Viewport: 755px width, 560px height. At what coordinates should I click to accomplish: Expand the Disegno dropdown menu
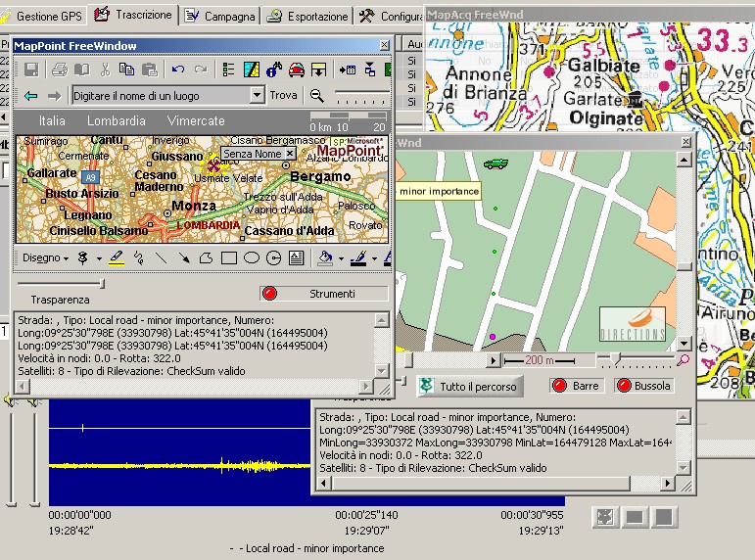45,258
